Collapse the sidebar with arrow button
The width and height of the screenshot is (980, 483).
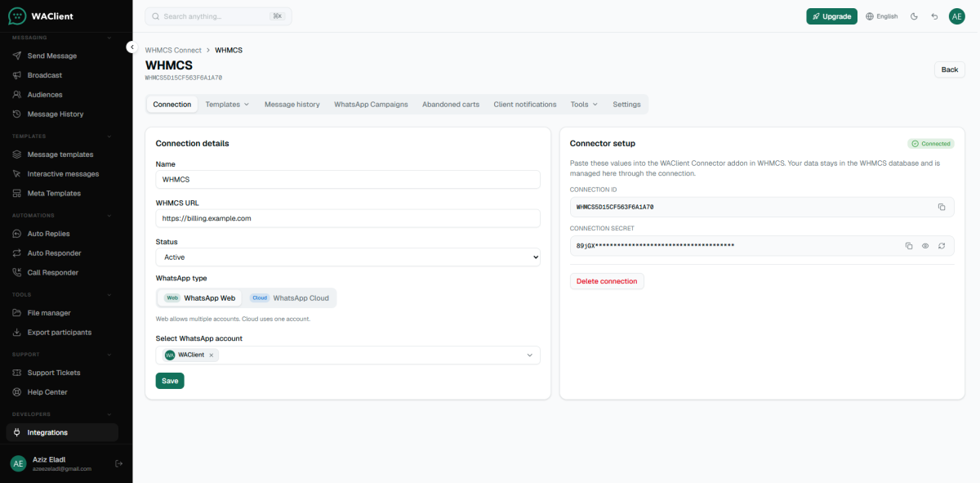coord(131,47)
